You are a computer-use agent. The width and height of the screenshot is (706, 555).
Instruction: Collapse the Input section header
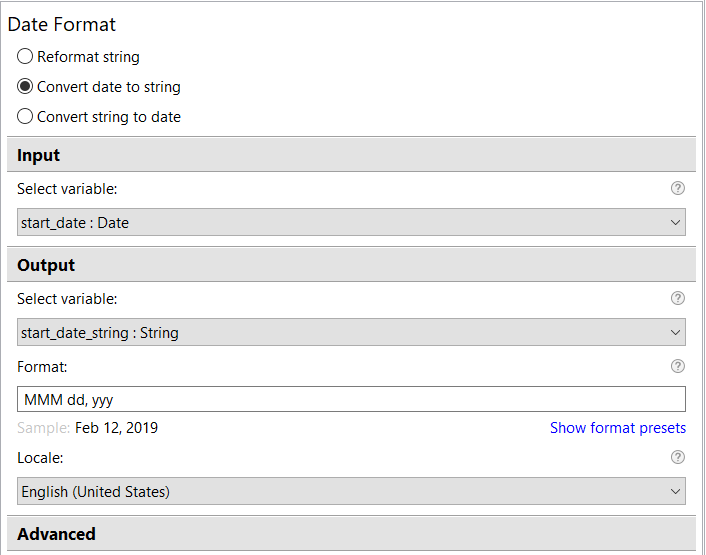coord(351,155)
